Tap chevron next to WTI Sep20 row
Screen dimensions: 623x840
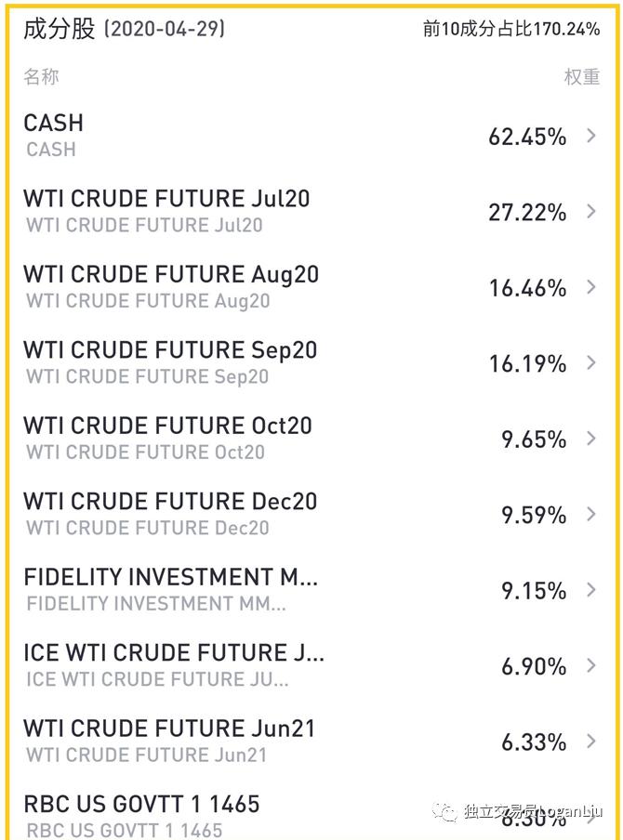(x=591, y=363)
